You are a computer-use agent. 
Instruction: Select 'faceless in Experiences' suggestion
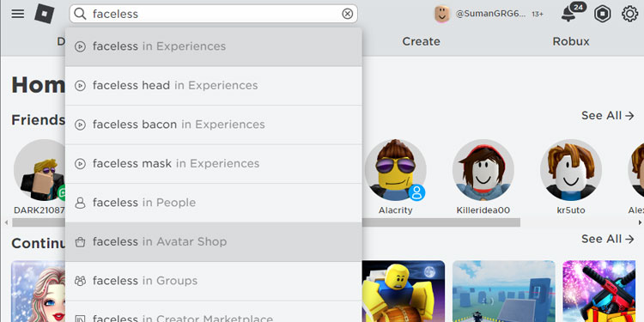pos(214,46)
